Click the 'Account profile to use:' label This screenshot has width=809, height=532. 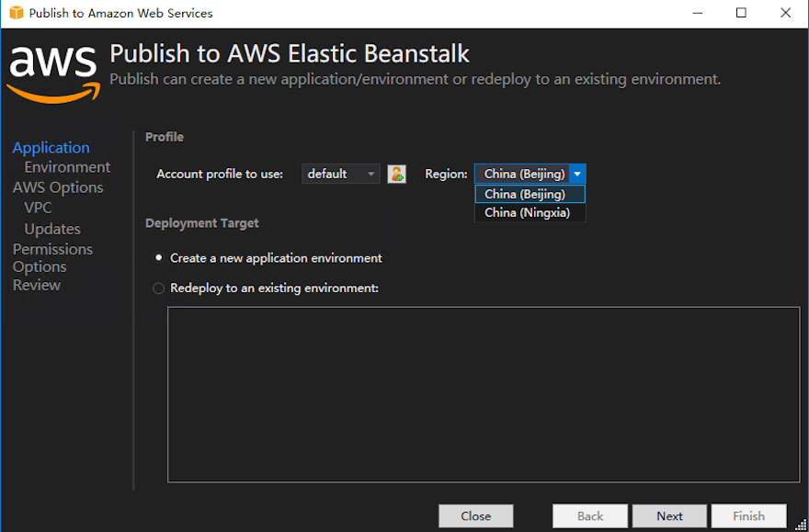[220, 175]
